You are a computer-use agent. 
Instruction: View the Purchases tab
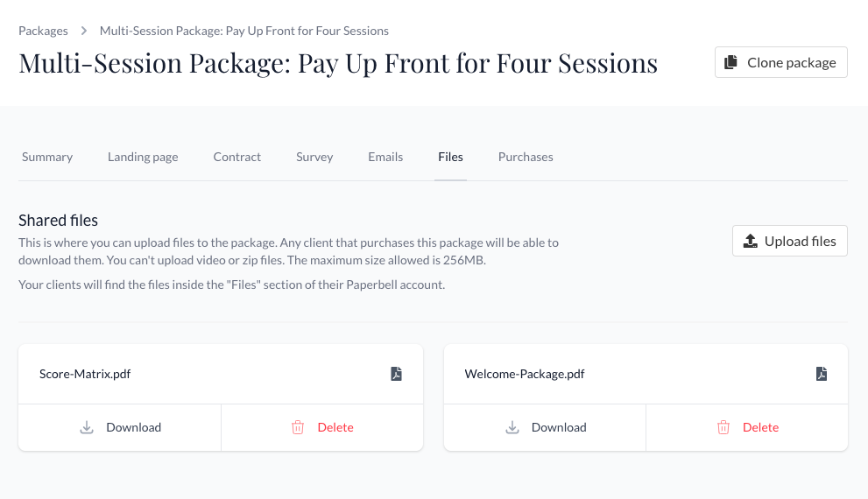pyautogui.click(x=526, y=157)
